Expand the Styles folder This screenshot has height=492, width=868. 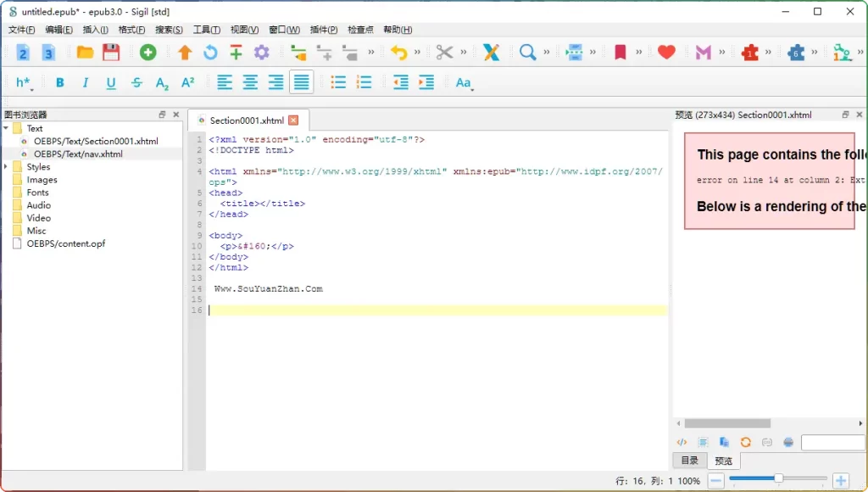coord(6,166)
